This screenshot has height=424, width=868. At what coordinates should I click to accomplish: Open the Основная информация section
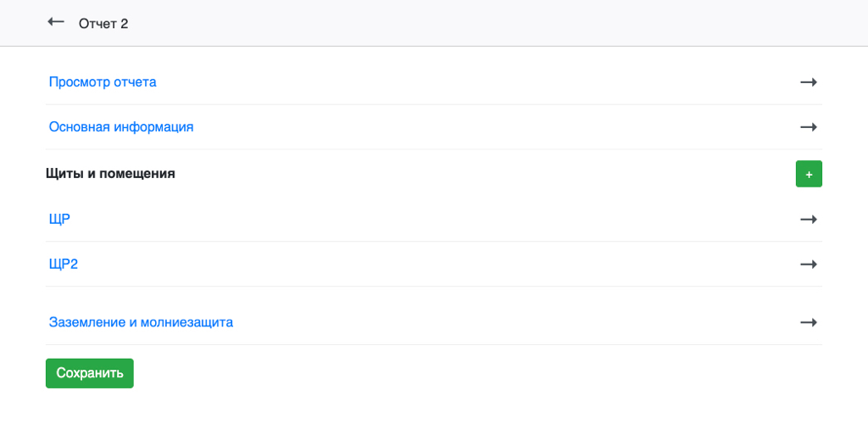[121, 127]
